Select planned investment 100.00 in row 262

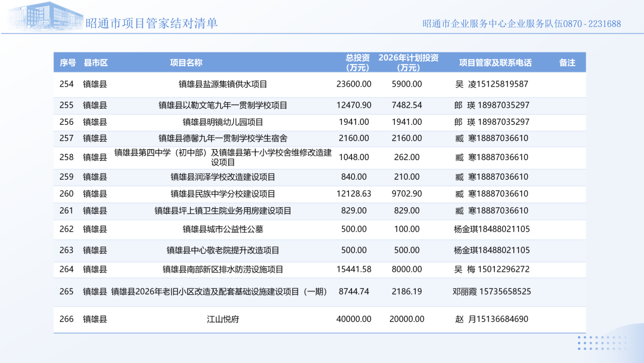[x=407, y=229]
